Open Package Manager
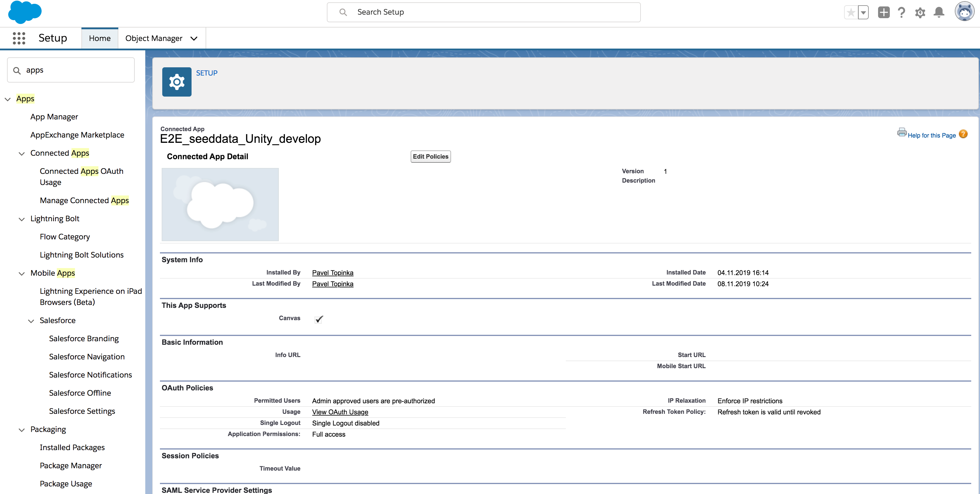Image resolution: width=980 pixels, height=494 pixels. point(71,466)
